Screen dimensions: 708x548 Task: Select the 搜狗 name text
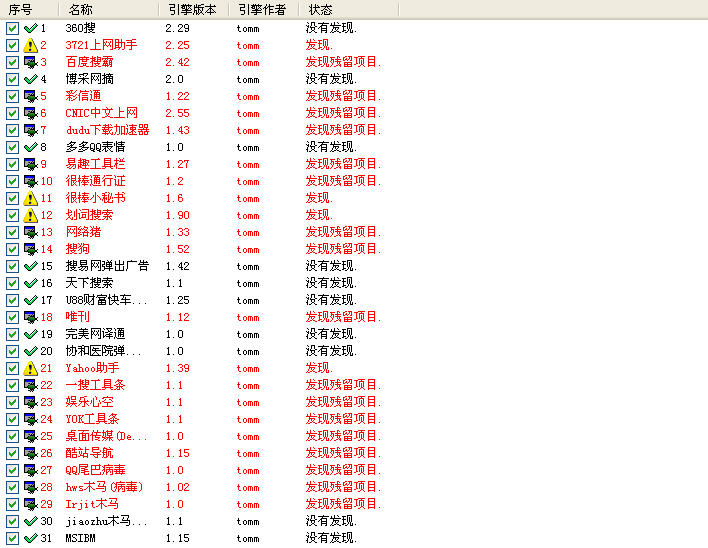(x=78, y=249)
